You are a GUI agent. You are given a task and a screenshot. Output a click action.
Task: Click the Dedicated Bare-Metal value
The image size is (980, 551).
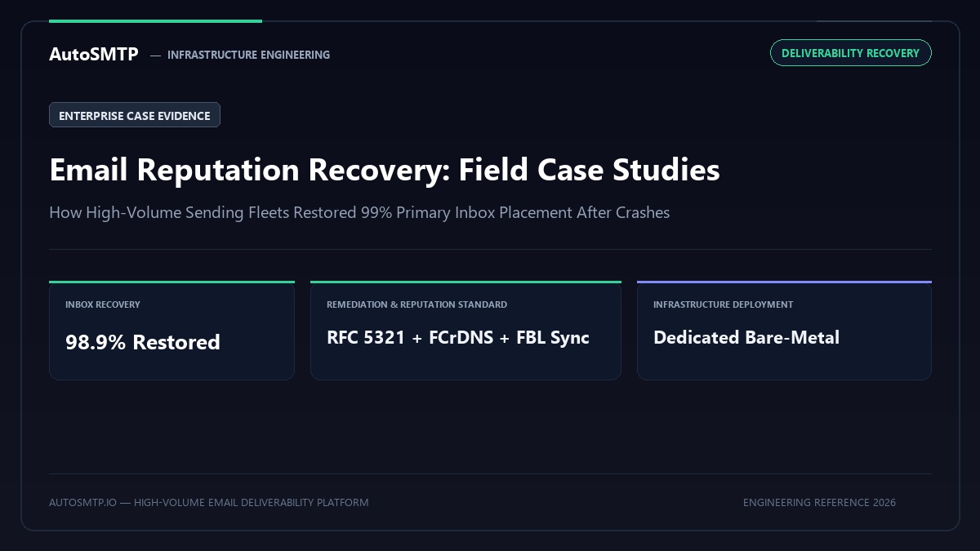coord(746,338)
